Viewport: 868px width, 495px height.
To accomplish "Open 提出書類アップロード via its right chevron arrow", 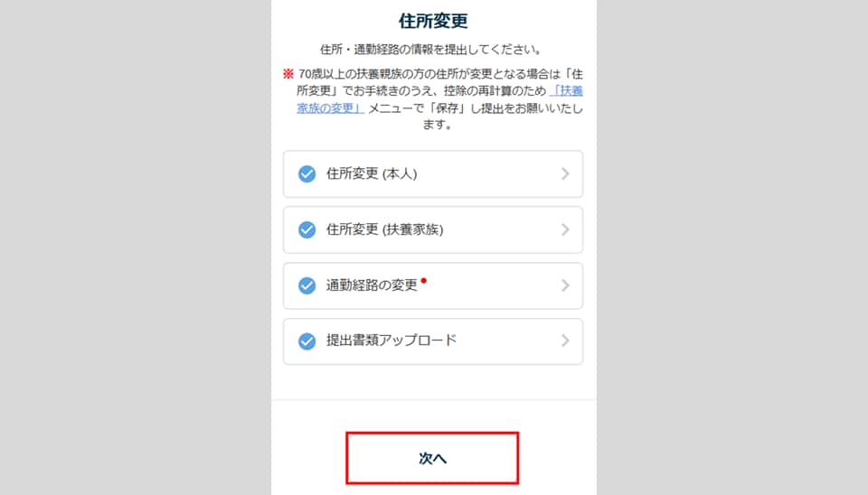I will [565, 341].
